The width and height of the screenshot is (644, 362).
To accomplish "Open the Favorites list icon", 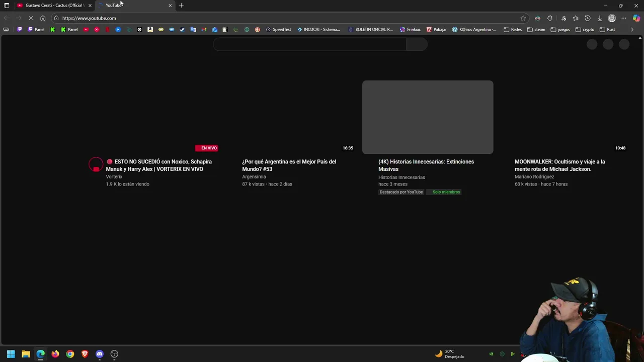I will 575,18.
